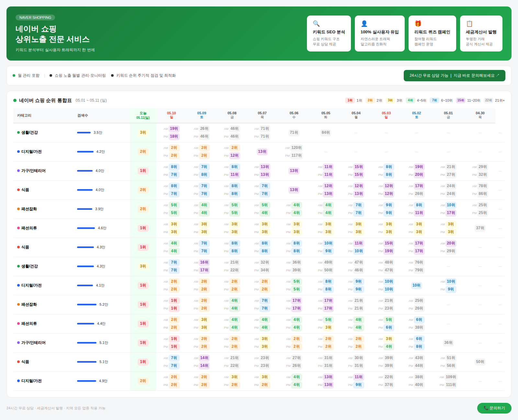Image resolution: width=518 pixels, height=420 pixels.
Task: Click the first 생활/건강 category row
Action: [259, 133]
